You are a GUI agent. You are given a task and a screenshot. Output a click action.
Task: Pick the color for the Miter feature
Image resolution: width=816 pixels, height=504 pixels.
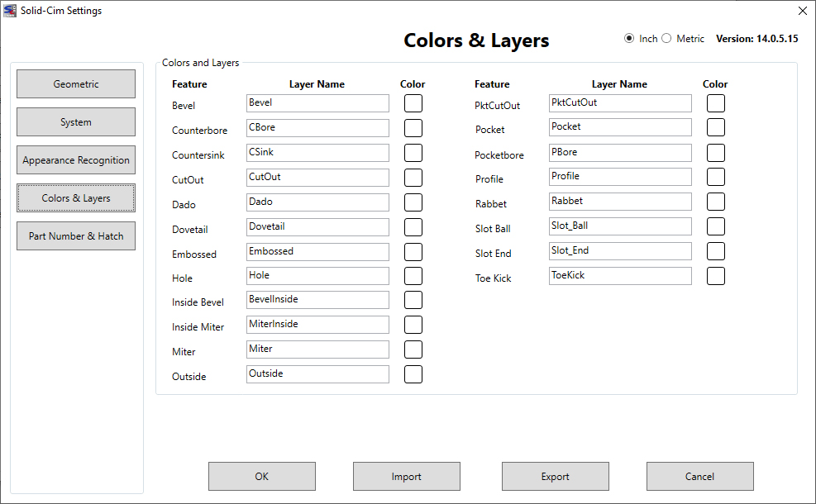(413, 349)
